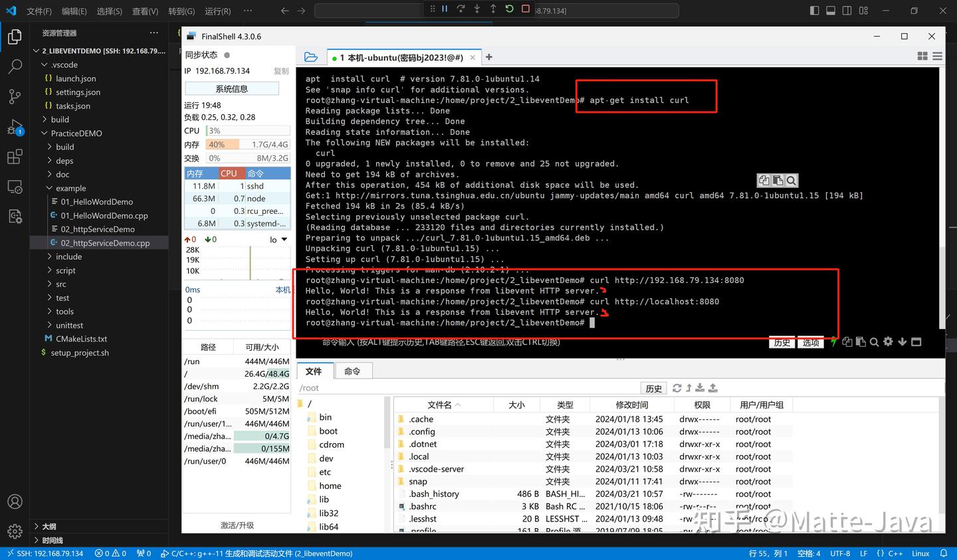Image resolution: width=957 pixels, height=560 pixels.
Task: Switch to the 命令 tab
Action: tap(353, 371)
